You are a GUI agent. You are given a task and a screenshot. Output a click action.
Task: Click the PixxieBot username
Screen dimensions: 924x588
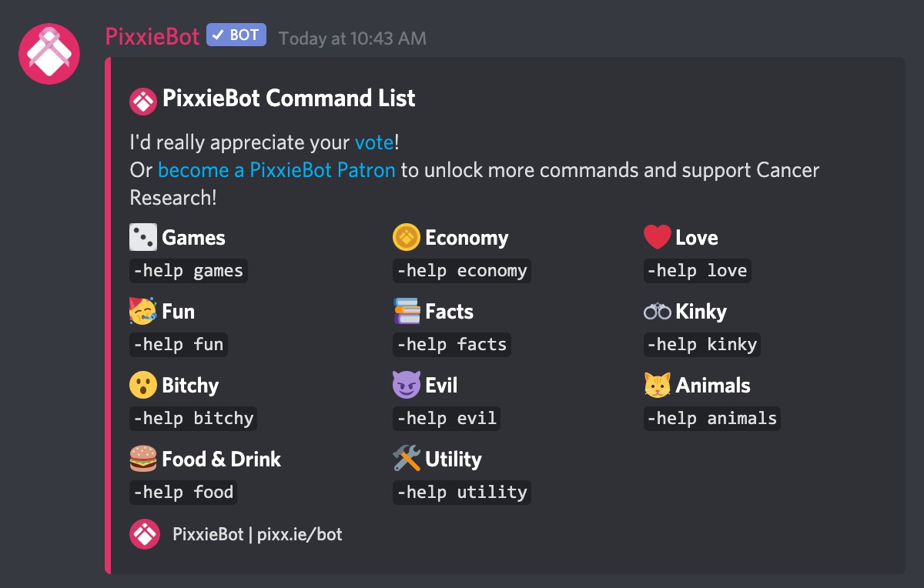pos(152,36)
